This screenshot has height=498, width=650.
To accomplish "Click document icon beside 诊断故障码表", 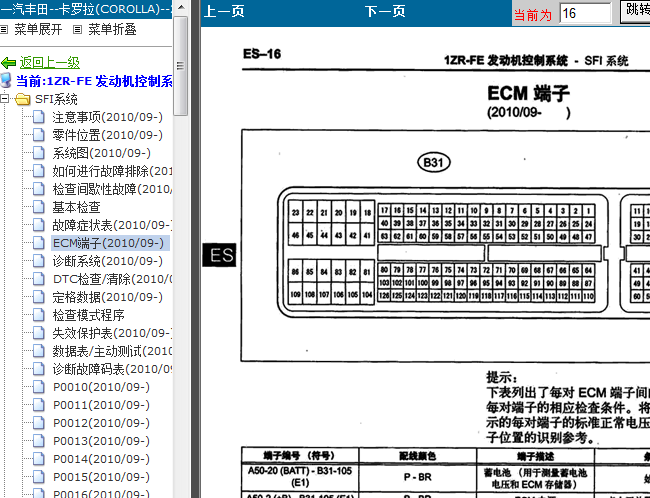I will [x=39, y=369].
